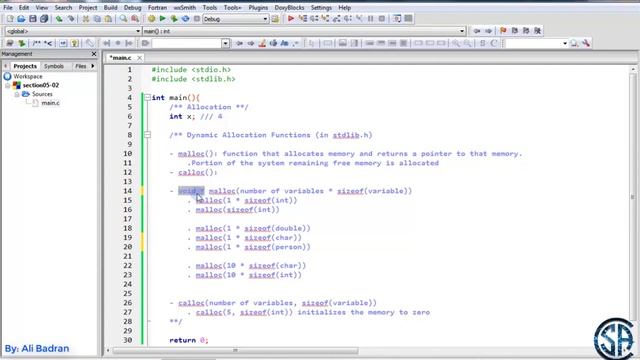Click the editor vertical scrollbar up arrow
Image resolution: width=640 pixels, height=360 pixels.
coord(633,70)
